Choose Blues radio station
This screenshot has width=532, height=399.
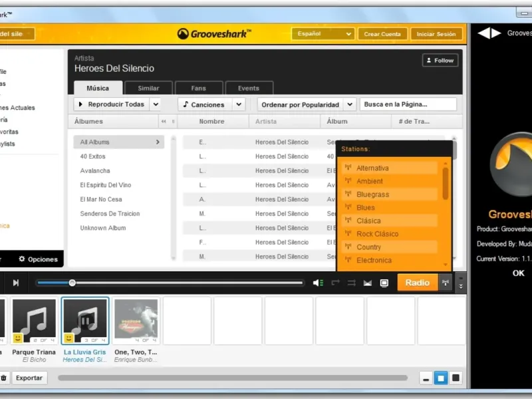[x=390, y=207]
